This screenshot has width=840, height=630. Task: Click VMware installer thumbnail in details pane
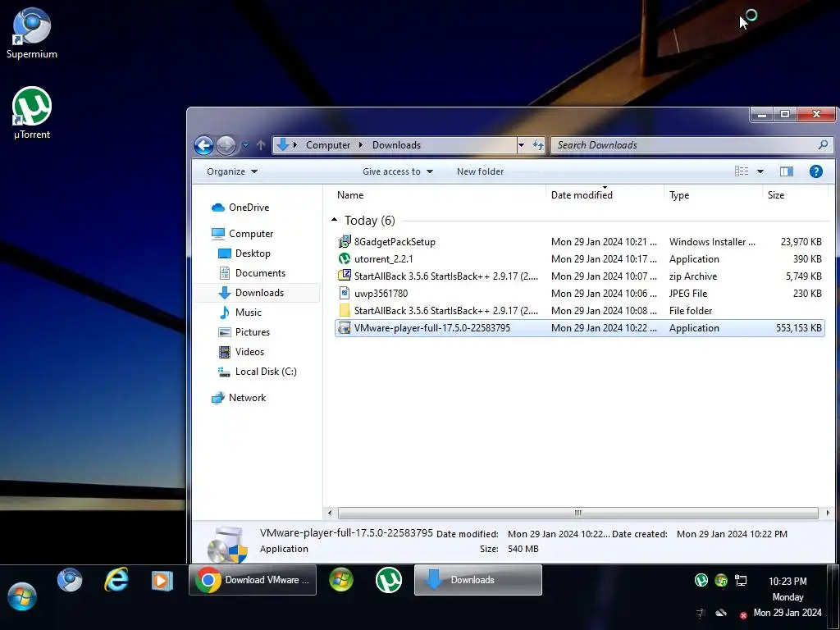click(228, 545)
